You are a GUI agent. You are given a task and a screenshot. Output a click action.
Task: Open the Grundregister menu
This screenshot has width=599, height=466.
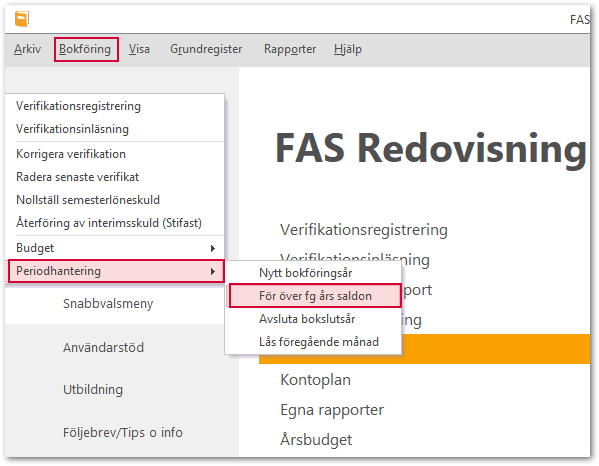click(206, 49)
